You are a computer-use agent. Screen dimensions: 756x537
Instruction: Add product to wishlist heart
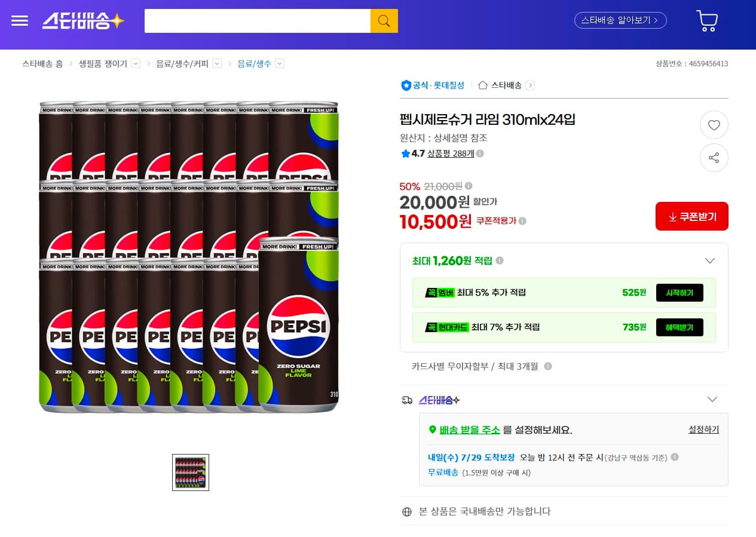tap(714, 125)
